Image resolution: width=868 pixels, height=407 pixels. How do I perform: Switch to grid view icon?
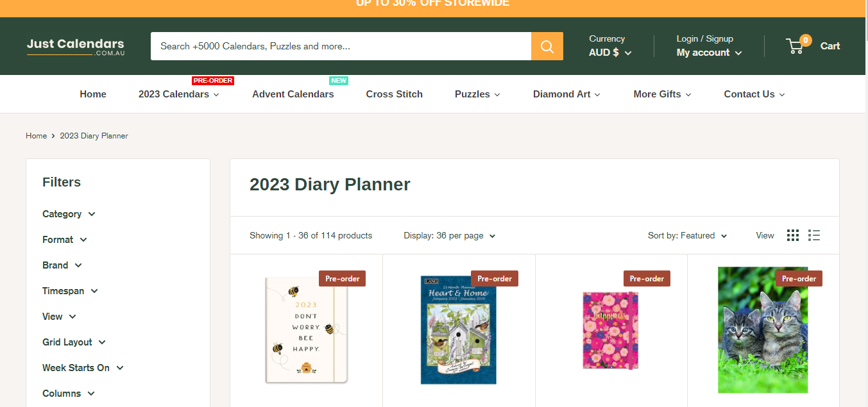(793, 235)
